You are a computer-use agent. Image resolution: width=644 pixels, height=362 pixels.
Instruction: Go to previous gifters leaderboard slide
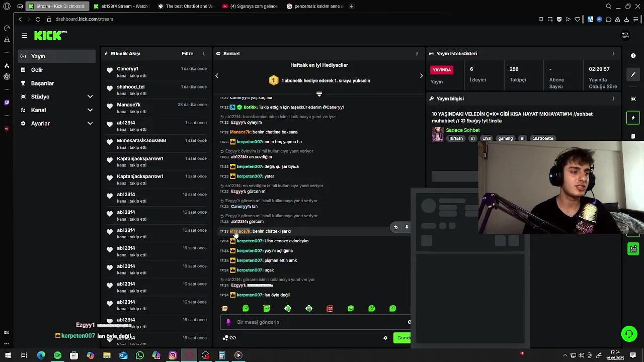(x=217, y=76)
